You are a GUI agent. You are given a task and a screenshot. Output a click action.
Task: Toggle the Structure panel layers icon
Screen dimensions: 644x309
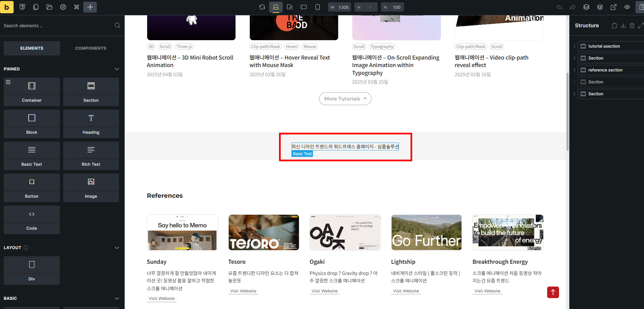[x=586, y=7]
